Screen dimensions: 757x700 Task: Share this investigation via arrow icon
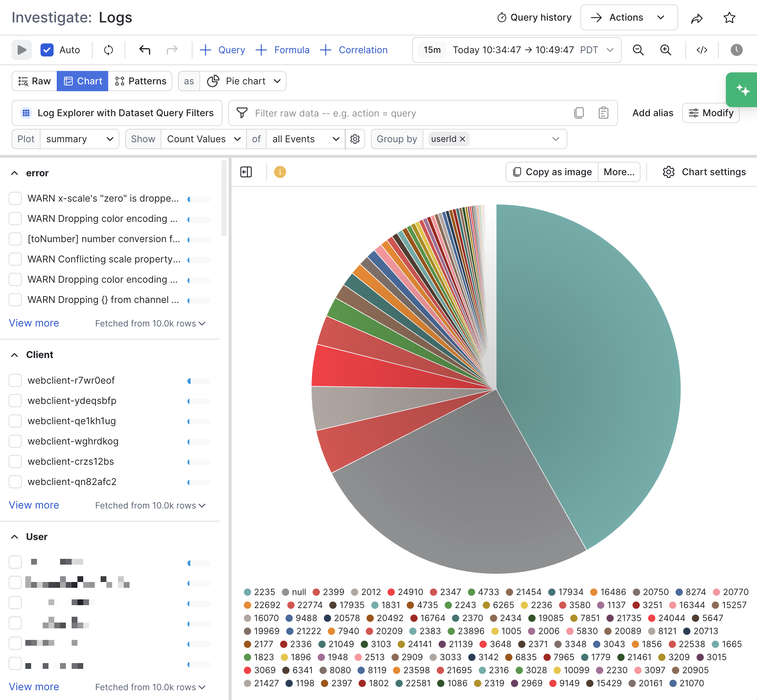click(x=697, y=18)
